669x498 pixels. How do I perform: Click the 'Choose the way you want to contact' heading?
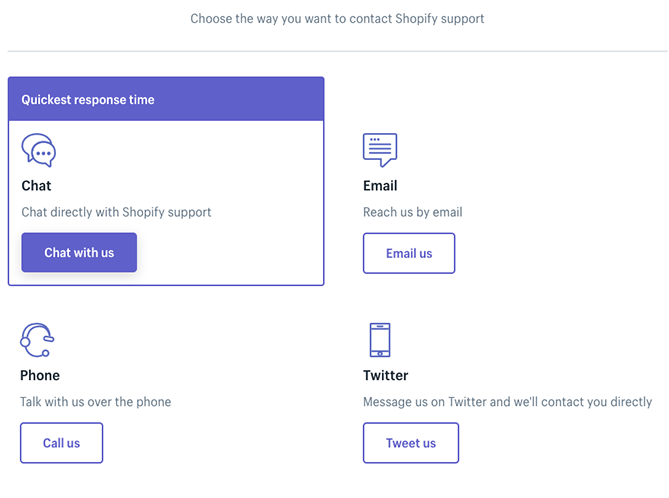(337, 19)
